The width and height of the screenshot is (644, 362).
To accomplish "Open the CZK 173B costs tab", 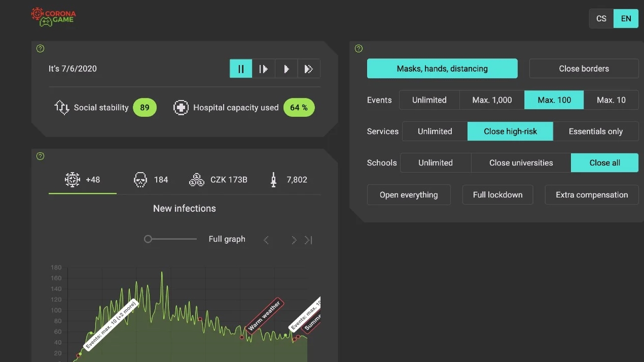I will tap(218, 180).
